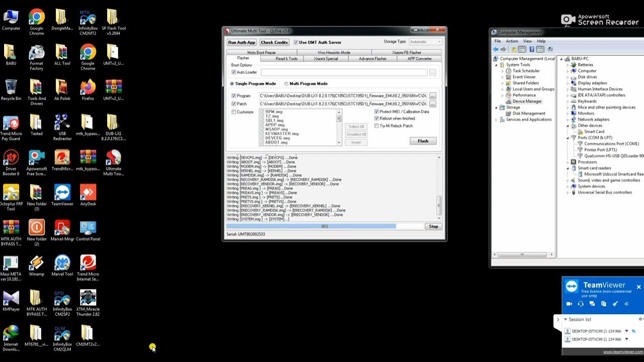Open the Format Factory desktop icon
This screenshot has width=644, height=362.
36,57
